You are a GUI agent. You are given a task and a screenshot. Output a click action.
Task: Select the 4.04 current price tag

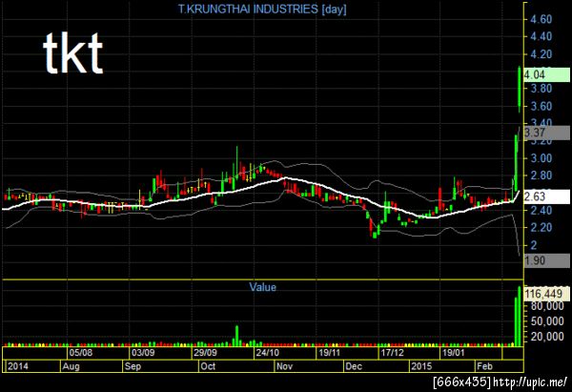point(546,74)
